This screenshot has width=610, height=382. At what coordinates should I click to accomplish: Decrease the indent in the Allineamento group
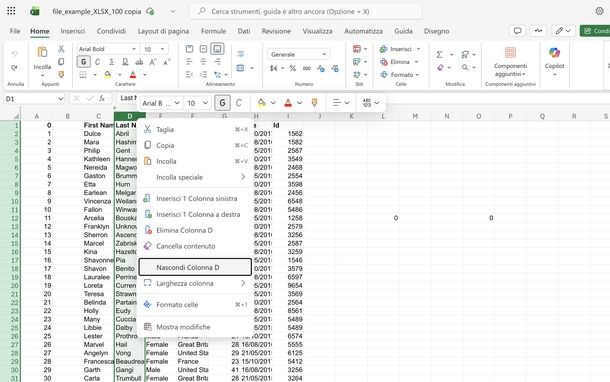coord(189,74)
